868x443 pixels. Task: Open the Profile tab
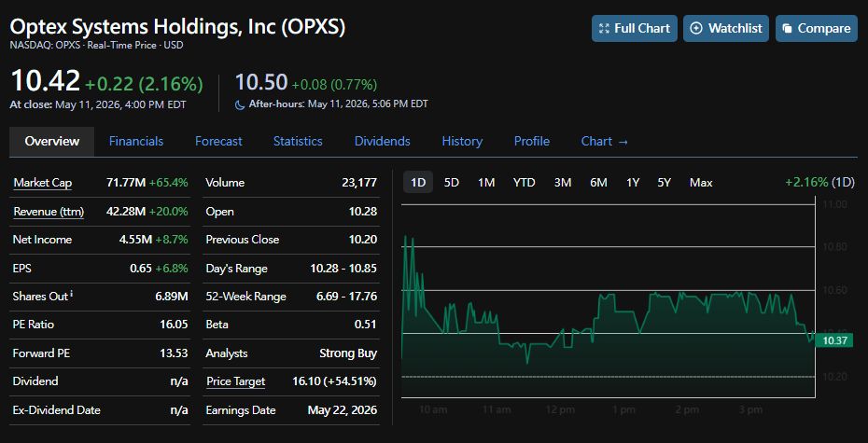532,142
